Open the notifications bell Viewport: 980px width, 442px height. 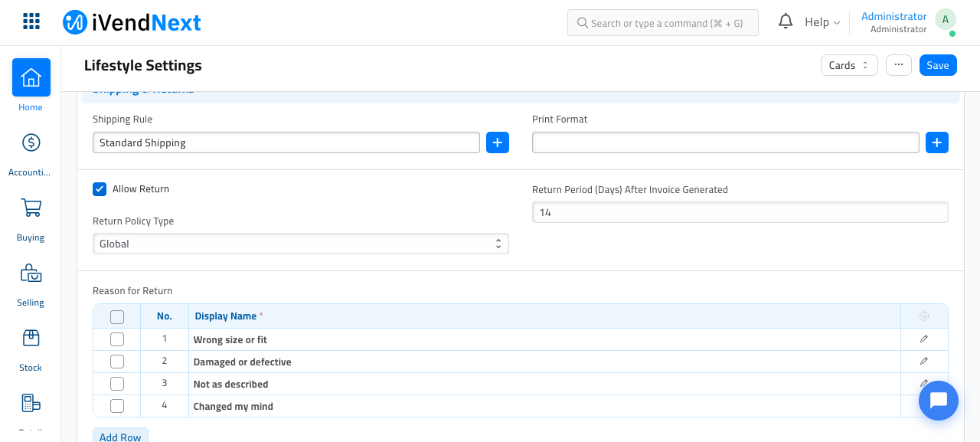[786, 21]
